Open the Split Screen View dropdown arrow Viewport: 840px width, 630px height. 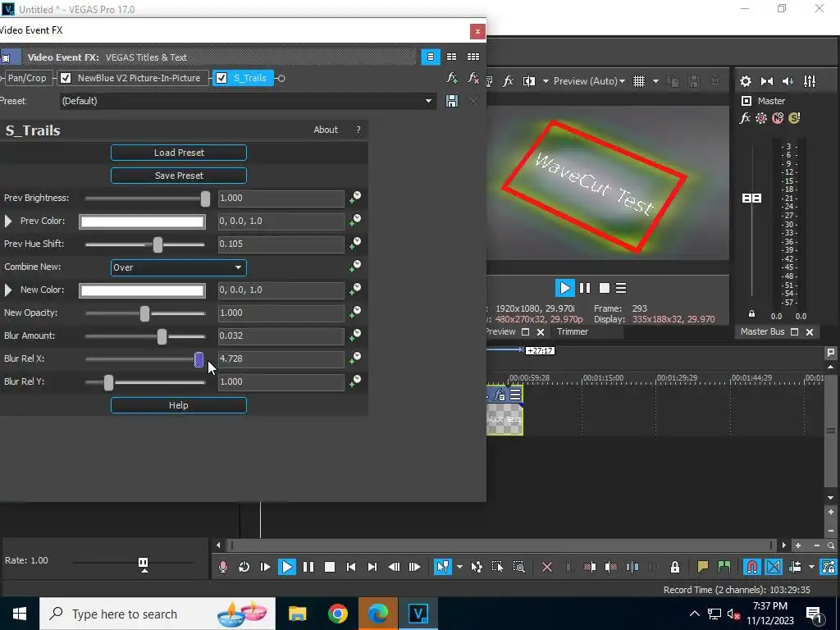(x=546, y=81)
